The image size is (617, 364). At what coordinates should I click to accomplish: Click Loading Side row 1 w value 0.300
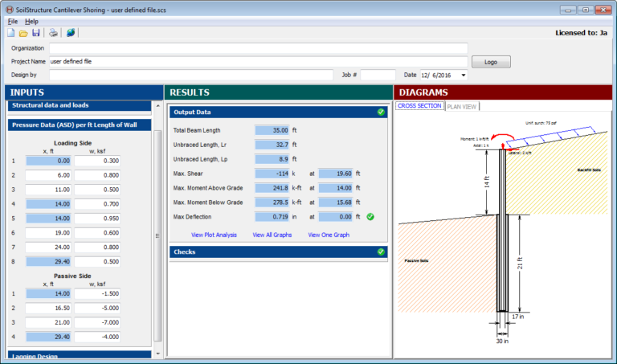click(97, 161)
